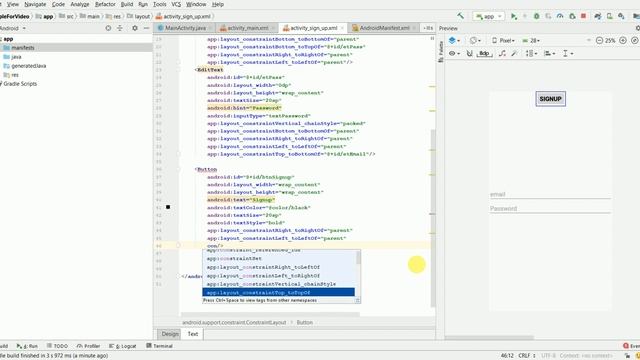Screen dimensions: 640x360
Task: Expand Gradle Scripts node
Action: coord(18,84)
